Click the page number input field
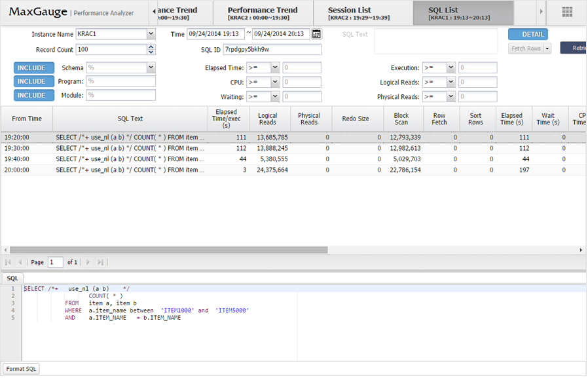Viewport: 588px width, 378px height. [56, 262]
